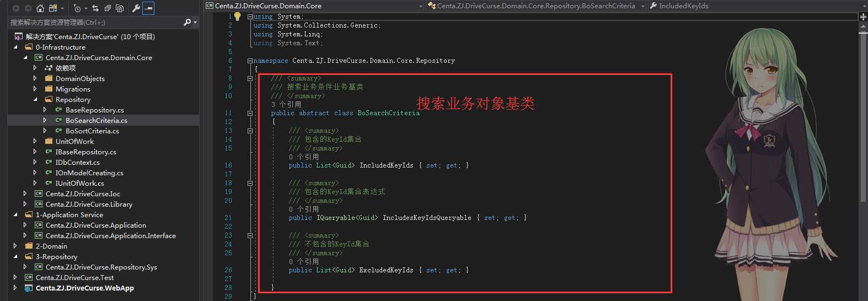Image resolution: width=868 pixels, height=301 pixels.
Task: Go to Home view in Solution Explorer
Action: coord(40,8)
